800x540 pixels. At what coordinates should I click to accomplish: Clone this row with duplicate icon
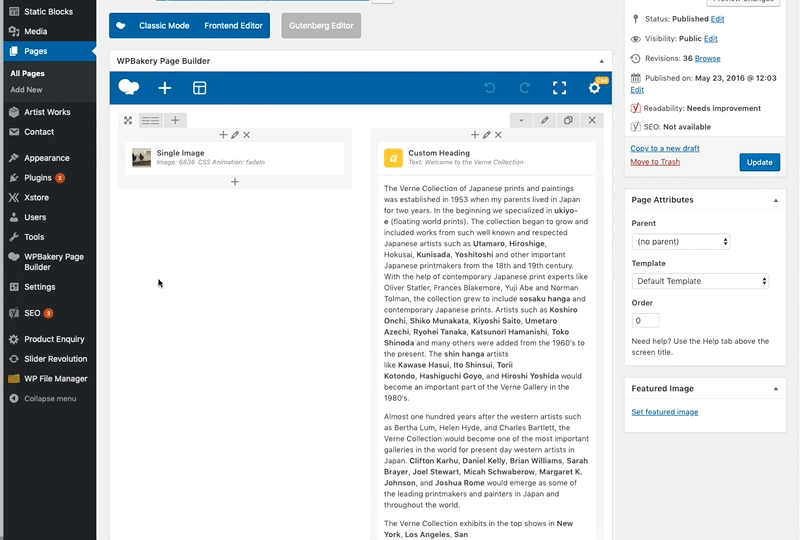[568, 120]
